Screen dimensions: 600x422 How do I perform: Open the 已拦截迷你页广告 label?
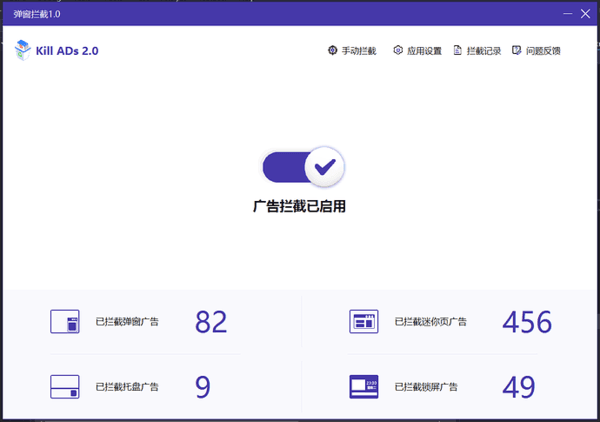430,322
